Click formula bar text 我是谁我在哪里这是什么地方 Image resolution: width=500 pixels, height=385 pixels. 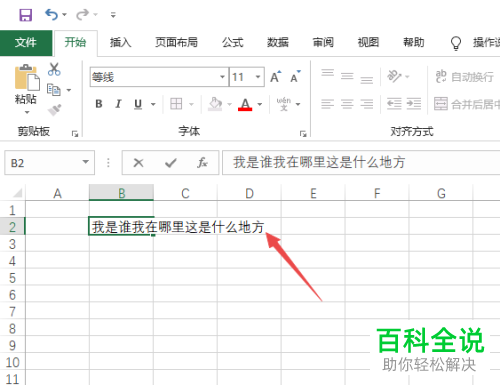coord(319,162)
